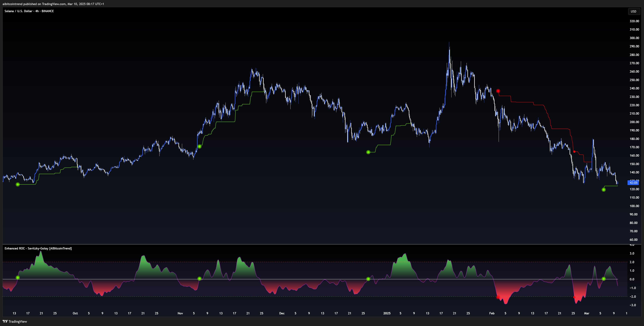Image resolution: width=644 pixels, height=326 pixels.
Task: Click the 2025 label on time axis
Action: pos(387,313)
